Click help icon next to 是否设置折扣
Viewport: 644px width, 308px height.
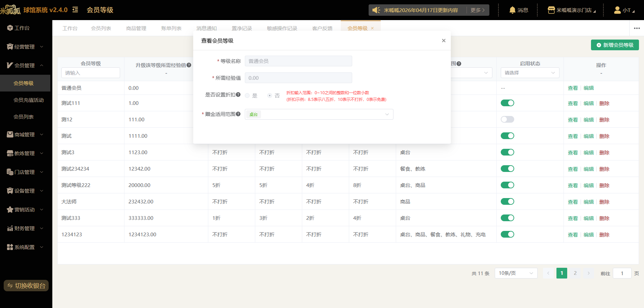click(x=238, y=95)
